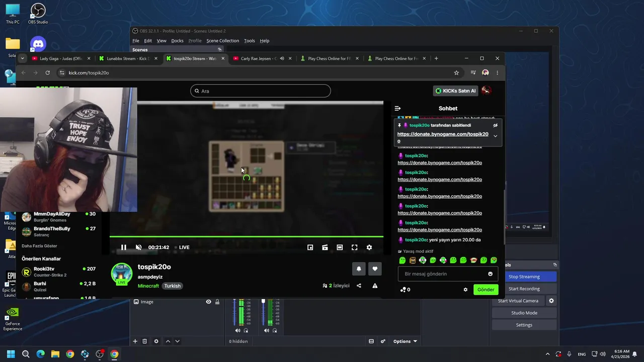Open Chrome media control icon
The width and height of the screenshot is (644, 362).
coord(473,73)
